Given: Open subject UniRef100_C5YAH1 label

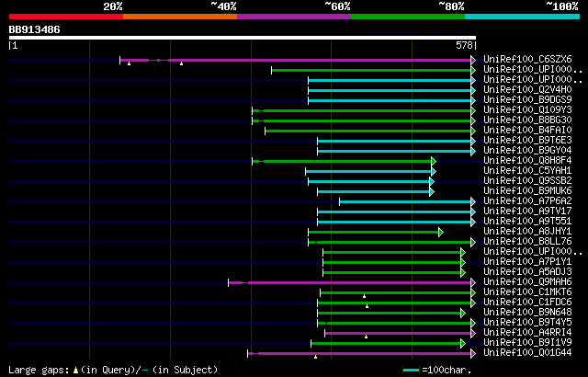Looking at the screenshot, I should [x=527, y=171].
